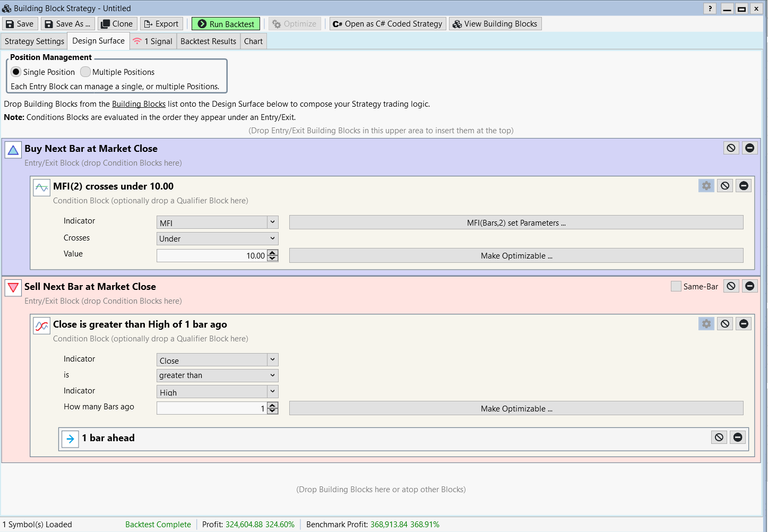
Task: Click into the Value 10.00 input field
Action: coord(212,256)
